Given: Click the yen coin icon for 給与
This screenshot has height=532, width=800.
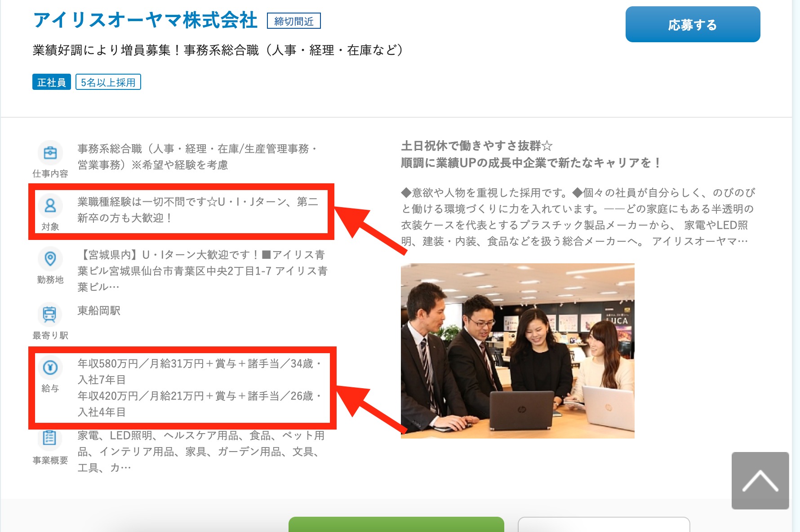Looking at the screenshot, I should (50, 368).
